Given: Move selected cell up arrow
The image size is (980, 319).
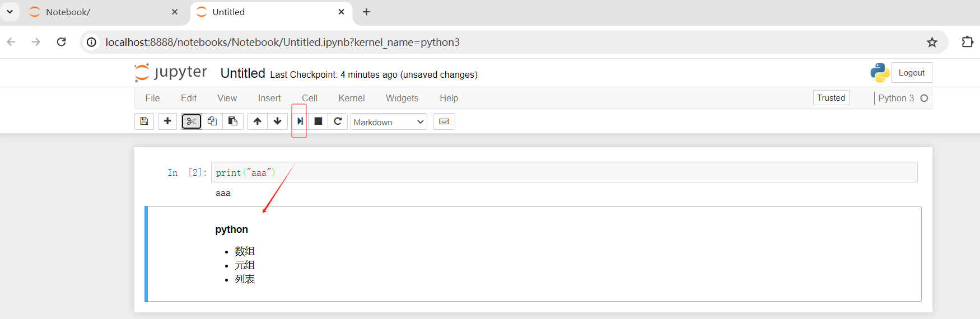Looking at the screenshot, I should pyautogui.click(x=257, y=121).
